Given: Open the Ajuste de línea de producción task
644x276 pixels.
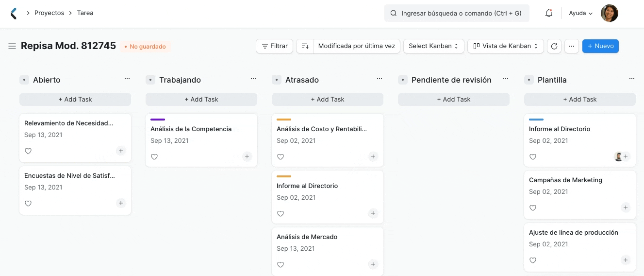Looking at the screenshot, I should pyautogui.click(x=573, y=233).
